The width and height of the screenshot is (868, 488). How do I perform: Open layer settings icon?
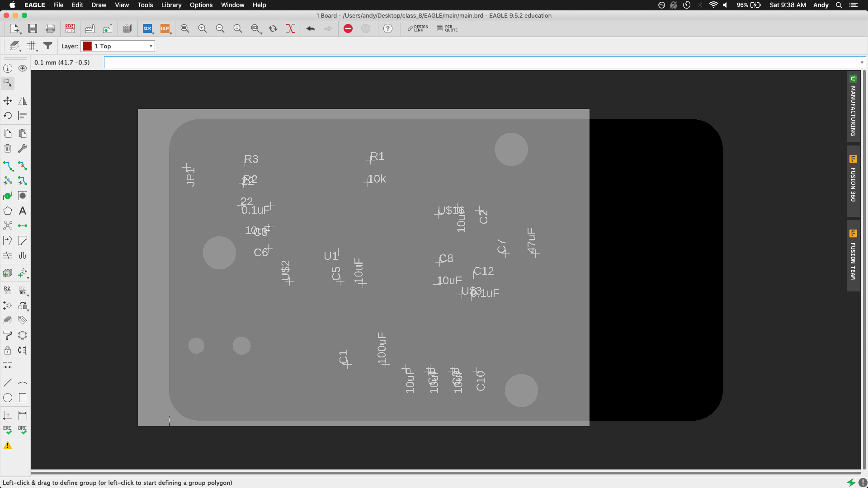tap(15, 46)
